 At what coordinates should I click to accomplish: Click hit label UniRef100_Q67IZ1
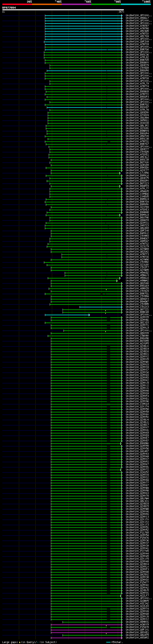(x=137, y=310)
